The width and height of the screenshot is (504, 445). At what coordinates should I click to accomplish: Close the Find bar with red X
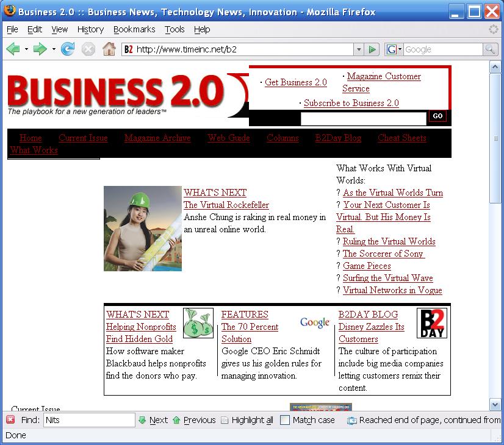[x=10, y=419]
